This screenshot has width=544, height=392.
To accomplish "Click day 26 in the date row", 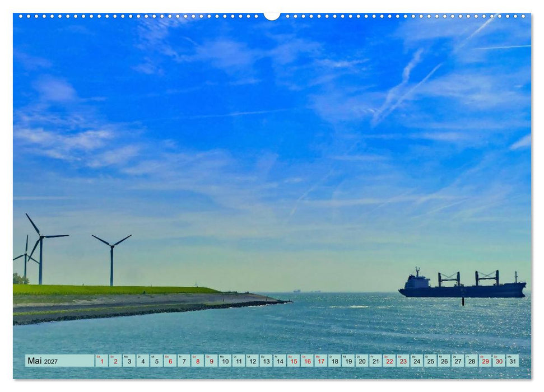I will (444, 361).
